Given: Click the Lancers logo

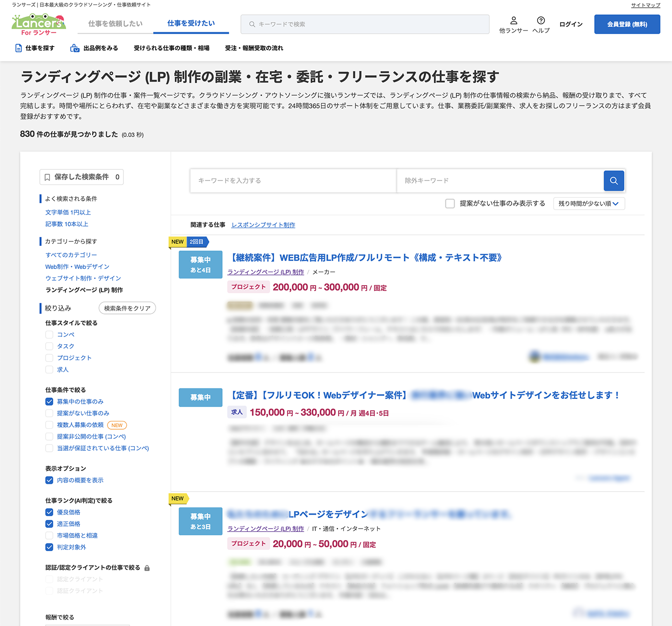Looking at the screenshot, I should coord(38,24).
